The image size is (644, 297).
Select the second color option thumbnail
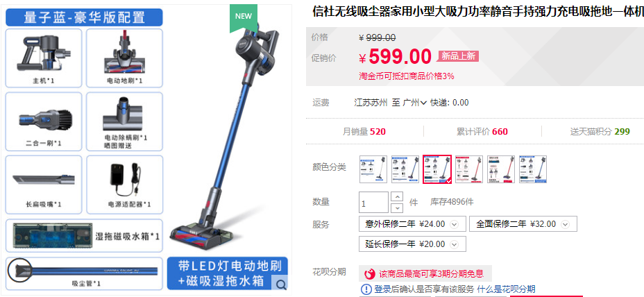point(405,169)
